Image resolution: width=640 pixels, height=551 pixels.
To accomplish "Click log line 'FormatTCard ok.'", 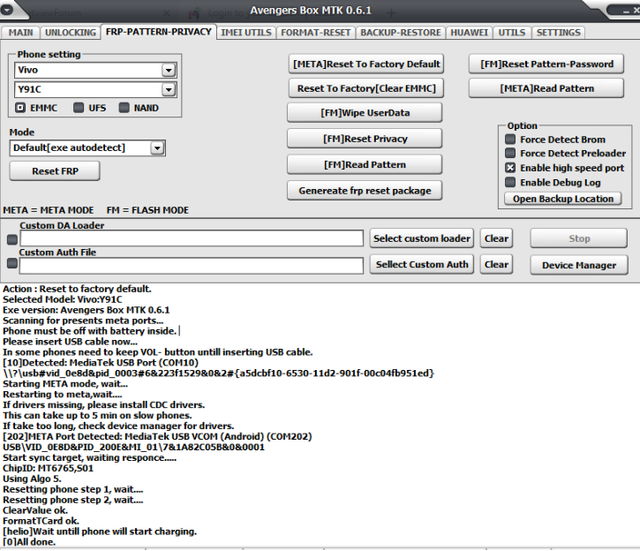I will point(41,521).
